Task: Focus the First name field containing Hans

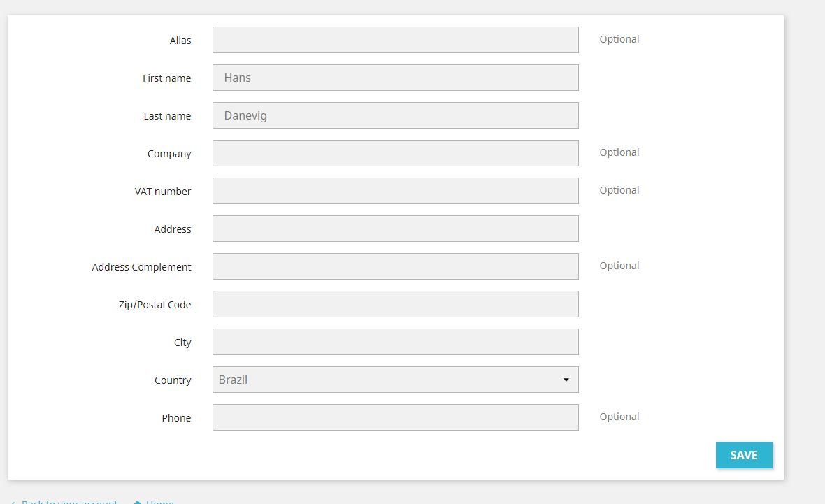Action: click(x=395, y=78)
